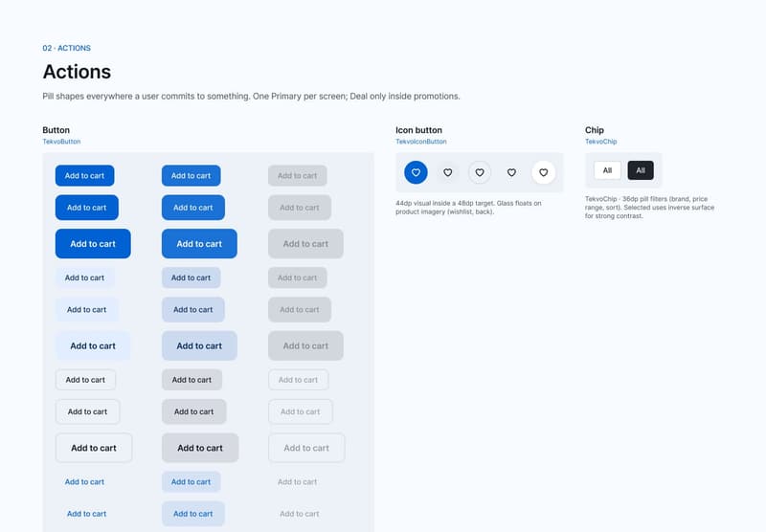Click the solid blue filled heart icon button

point(416,172)
